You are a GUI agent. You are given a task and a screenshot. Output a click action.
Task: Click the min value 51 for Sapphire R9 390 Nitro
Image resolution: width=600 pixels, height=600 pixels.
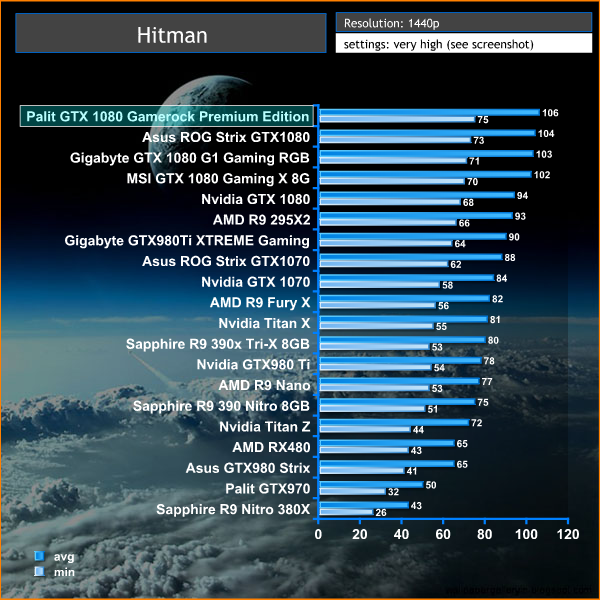pos(433,409)
